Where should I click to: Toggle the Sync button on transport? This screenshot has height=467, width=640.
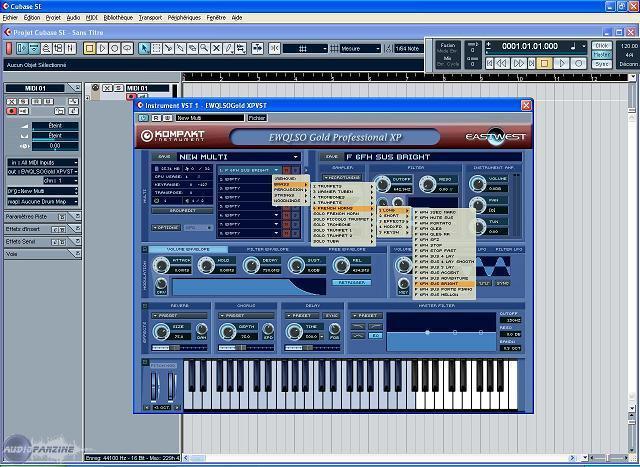click(x=601, y=64)
